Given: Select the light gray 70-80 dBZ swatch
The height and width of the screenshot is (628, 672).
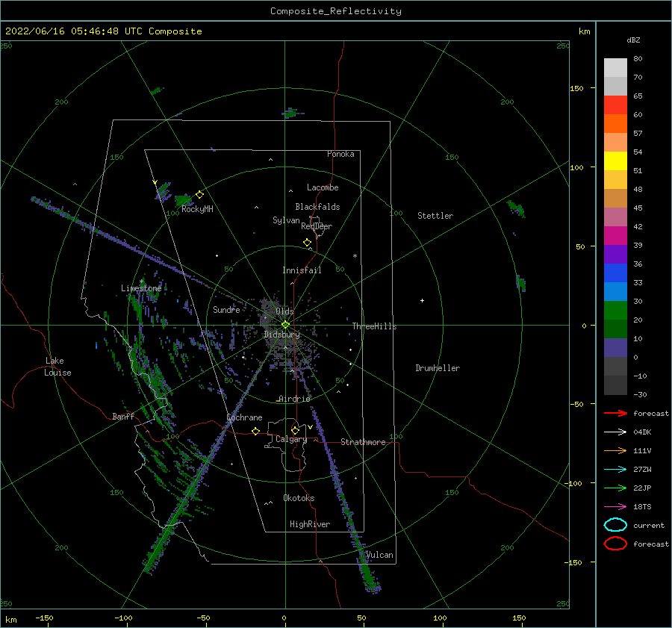Looking at the screenshot, I should [x=615, y=68].
